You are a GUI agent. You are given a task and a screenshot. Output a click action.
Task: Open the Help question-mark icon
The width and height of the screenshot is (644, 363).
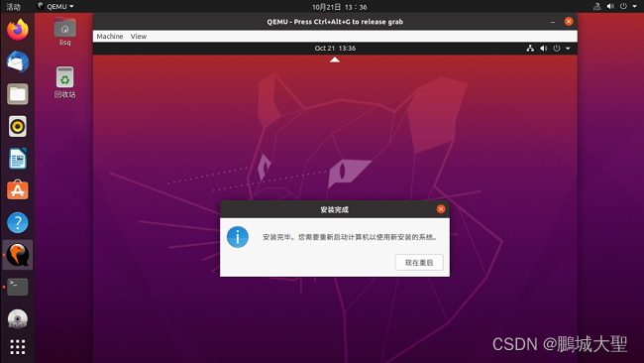pos(17,222)
